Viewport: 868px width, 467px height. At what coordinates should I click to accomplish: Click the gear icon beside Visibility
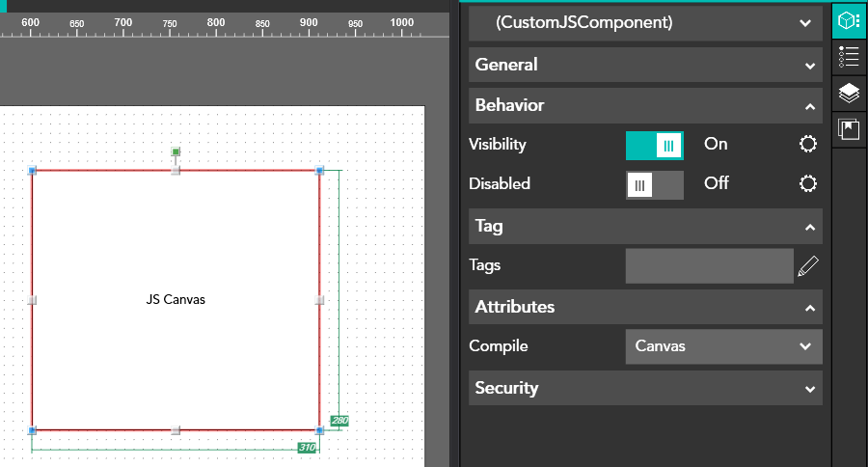[x=808, y=145]
